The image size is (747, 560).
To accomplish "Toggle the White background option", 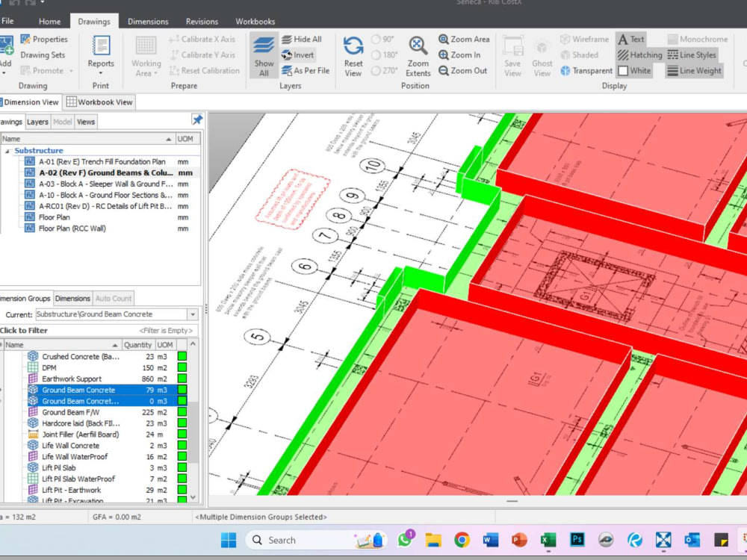I will coord(634,70).
